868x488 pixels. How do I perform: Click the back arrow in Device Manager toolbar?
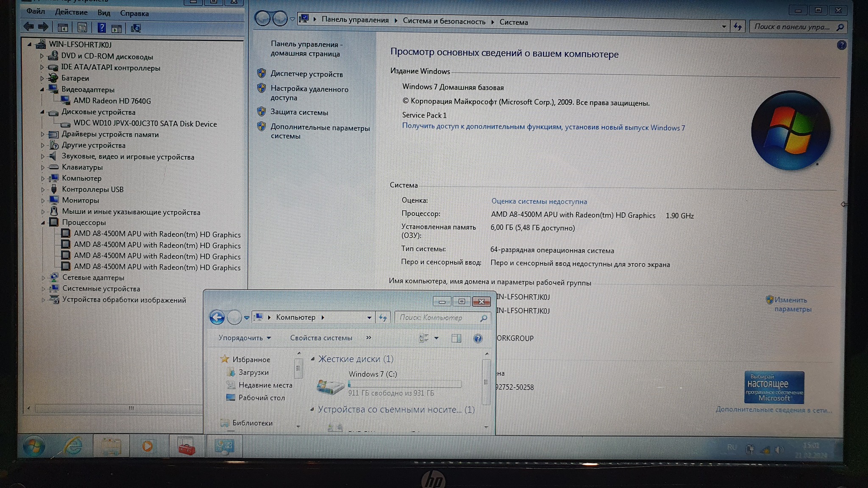pos(29,27)
